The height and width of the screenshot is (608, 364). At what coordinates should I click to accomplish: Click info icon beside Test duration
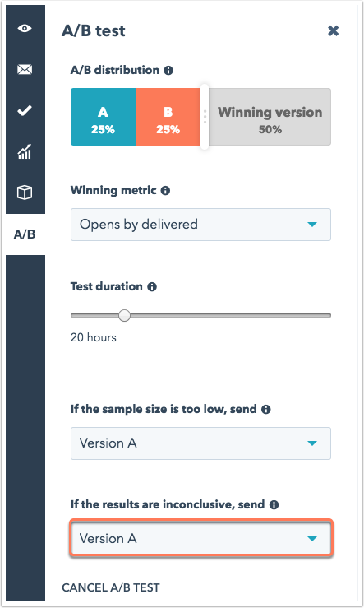pos(152,287)
